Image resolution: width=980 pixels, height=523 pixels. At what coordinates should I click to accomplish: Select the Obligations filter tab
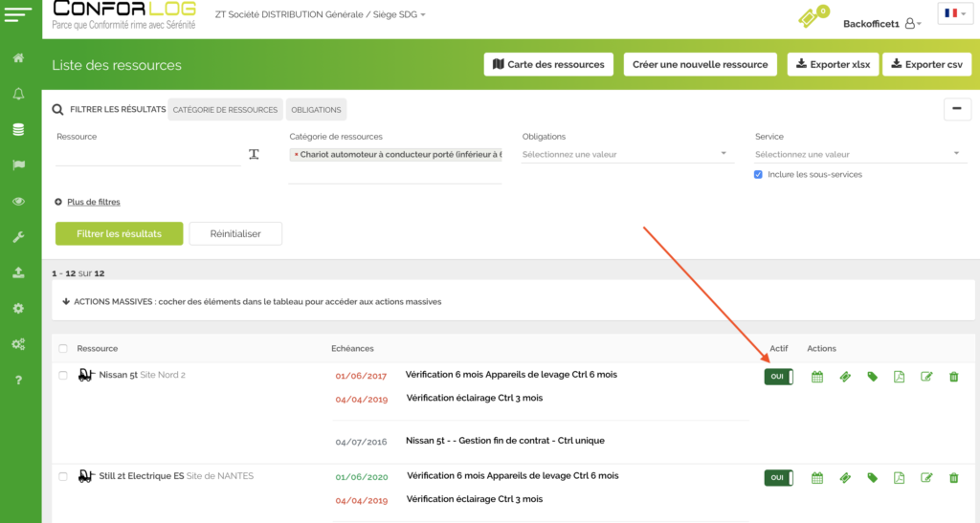tap(316, 110)
